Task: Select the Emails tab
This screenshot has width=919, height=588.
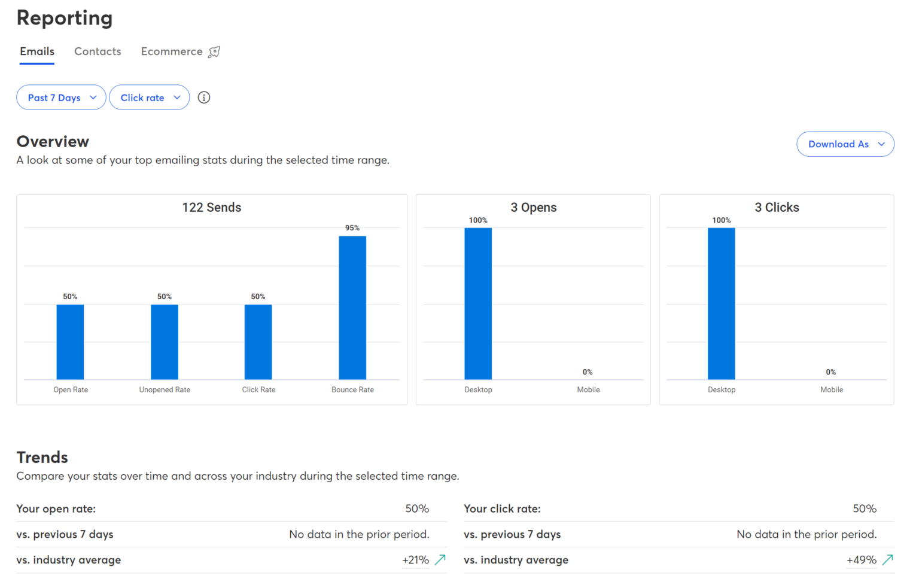Action: (36, 51)
